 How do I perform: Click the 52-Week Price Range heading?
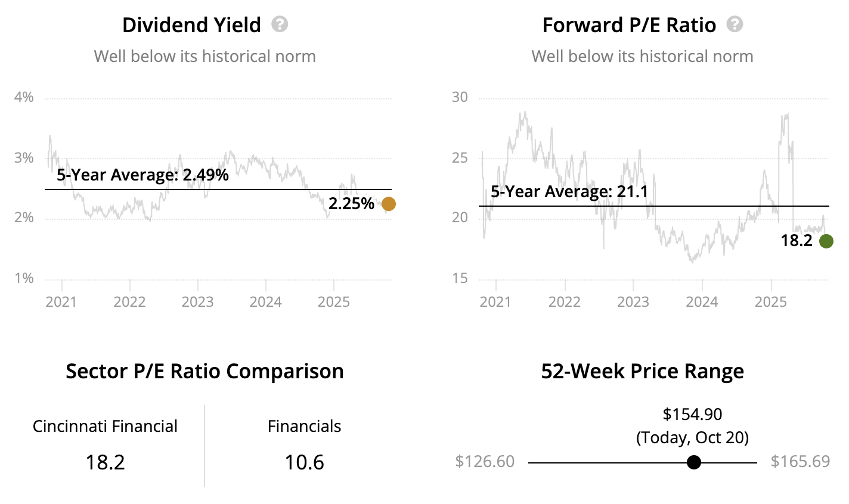[x=642, y=371]
